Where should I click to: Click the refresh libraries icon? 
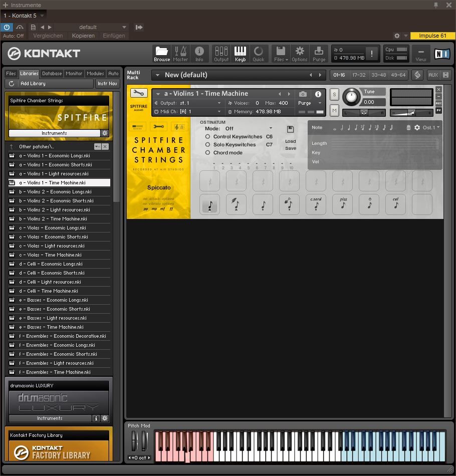tap(12, 84)
